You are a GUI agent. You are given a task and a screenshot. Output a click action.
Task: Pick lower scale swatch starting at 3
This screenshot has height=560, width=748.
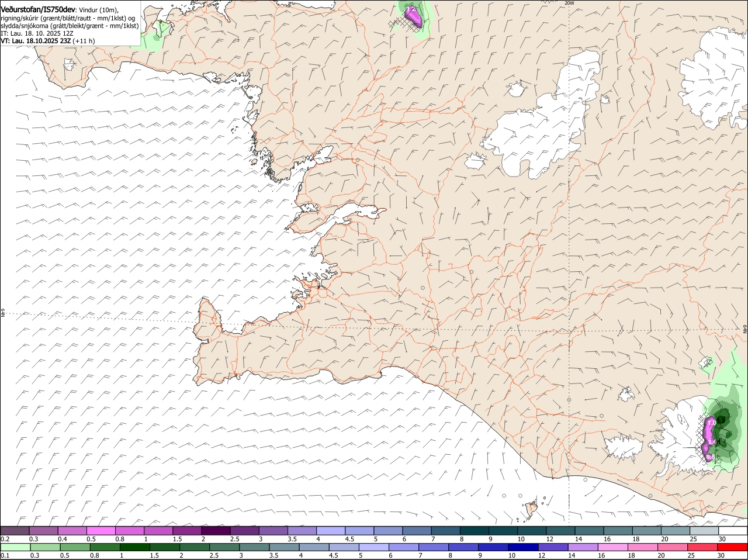coord(255,547)
